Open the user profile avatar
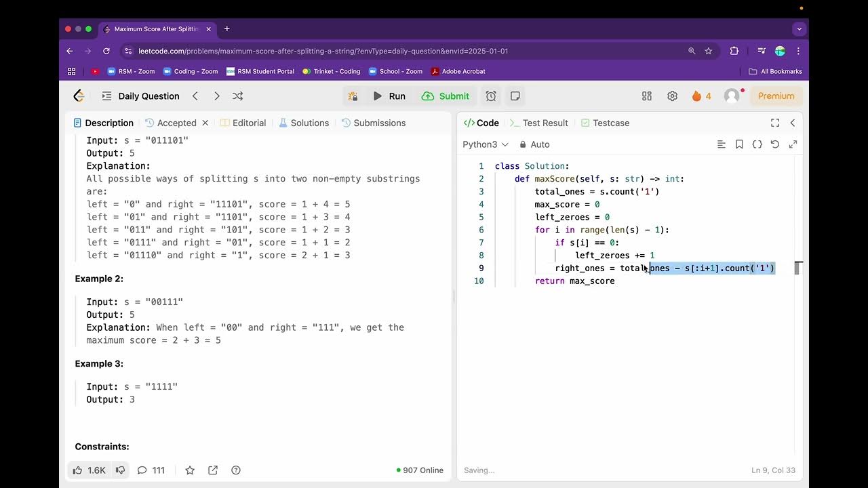 (732, 96)
